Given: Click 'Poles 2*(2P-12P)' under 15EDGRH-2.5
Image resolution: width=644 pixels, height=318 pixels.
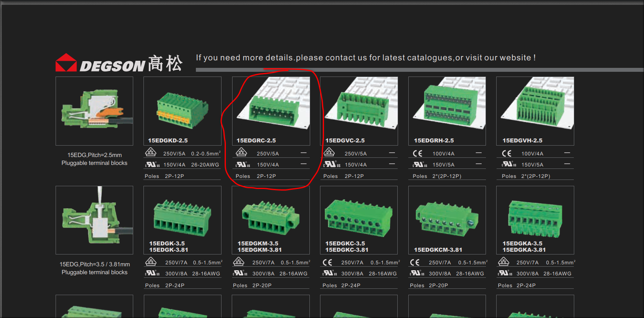Looking at the screenshot, I should tap(437, 176).
